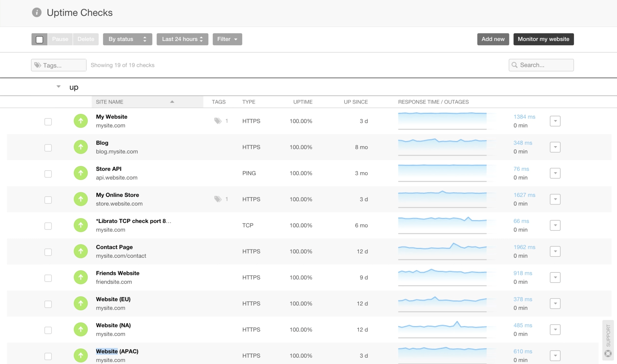
Task: Click the tag icon on My Website row
Action: pyautogui.click(x=218, y=121)
